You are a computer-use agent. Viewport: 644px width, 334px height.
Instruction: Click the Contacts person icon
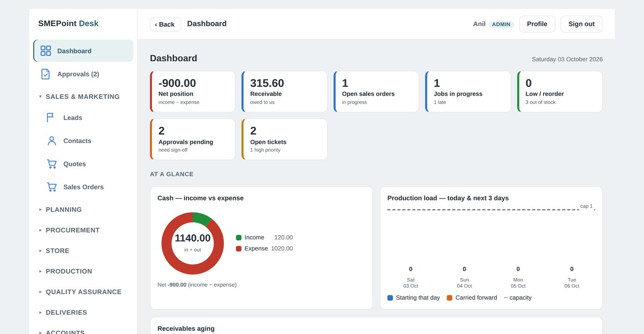(x=52, y=141)
